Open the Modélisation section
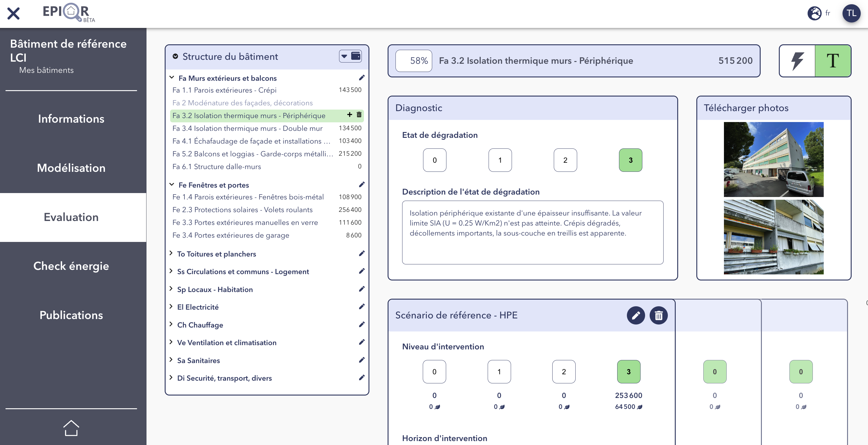The height and width of the screenshot is (445, 868). point(71,168)
